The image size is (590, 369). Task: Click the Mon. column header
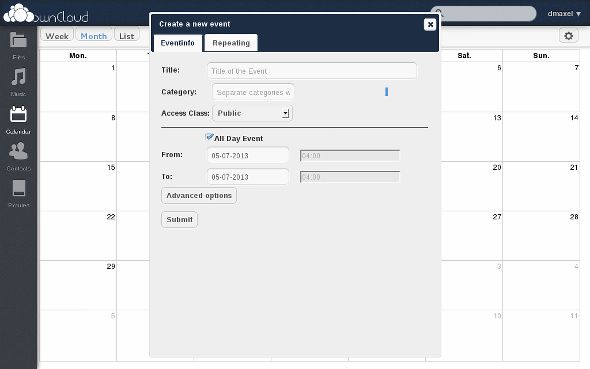pos(78,56)
